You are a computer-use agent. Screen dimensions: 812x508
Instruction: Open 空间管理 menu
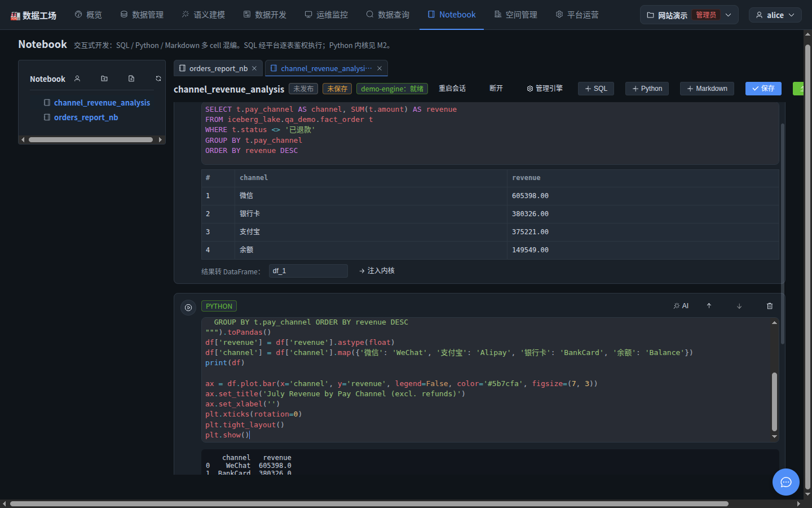click(x=516, y=15)
